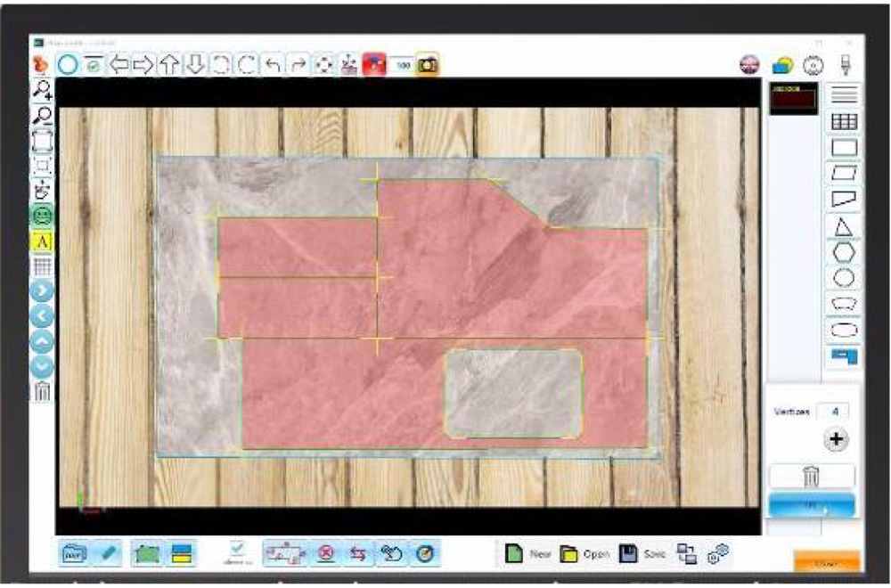The width and height of the screenshot is (891, 588).
Task: Click the blue down chevron button
Action: point(42,365)
